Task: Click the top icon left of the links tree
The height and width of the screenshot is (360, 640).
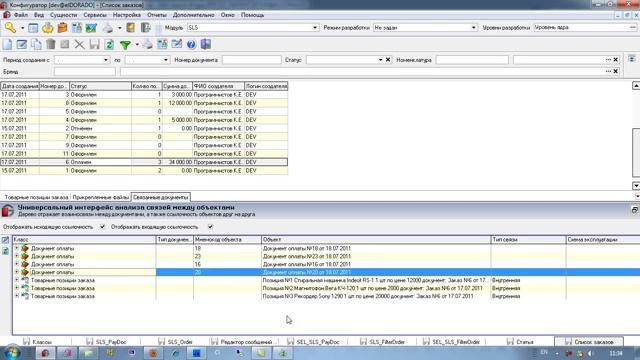Action: (5, 240)
